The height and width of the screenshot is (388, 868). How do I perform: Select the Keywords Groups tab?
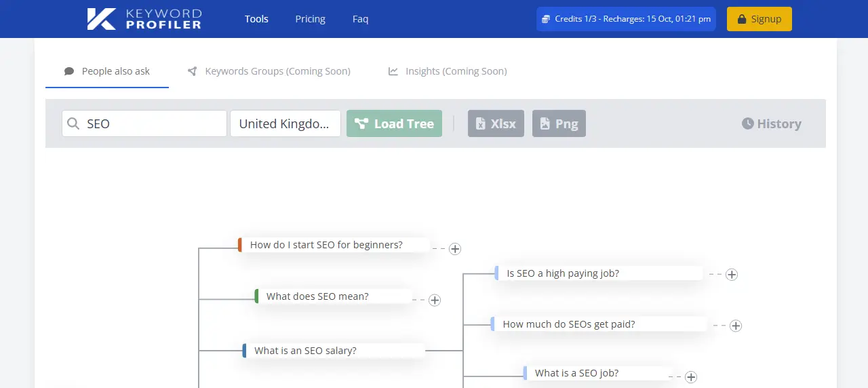pyautogui.click(x=269, y=71)
